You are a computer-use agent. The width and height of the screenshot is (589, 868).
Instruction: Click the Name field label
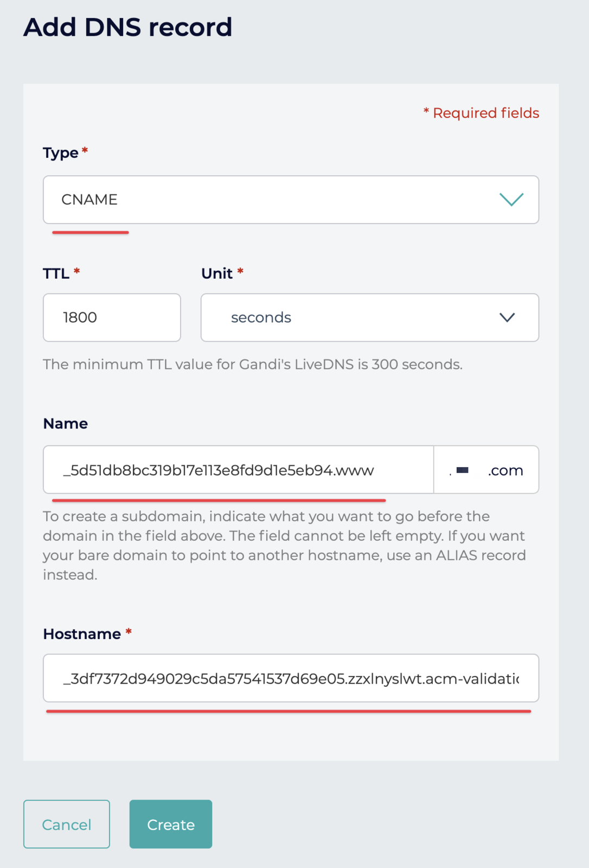point(66,424)
